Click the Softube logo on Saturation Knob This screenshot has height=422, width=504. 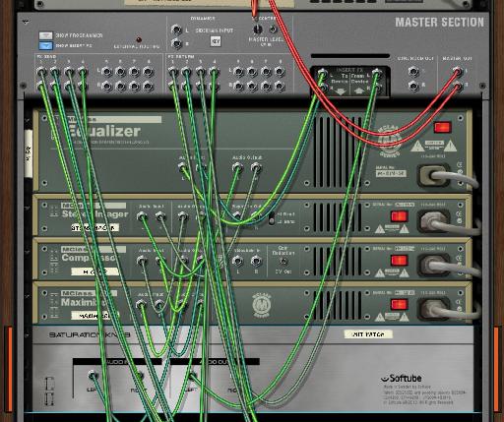[x=401, y=378]
